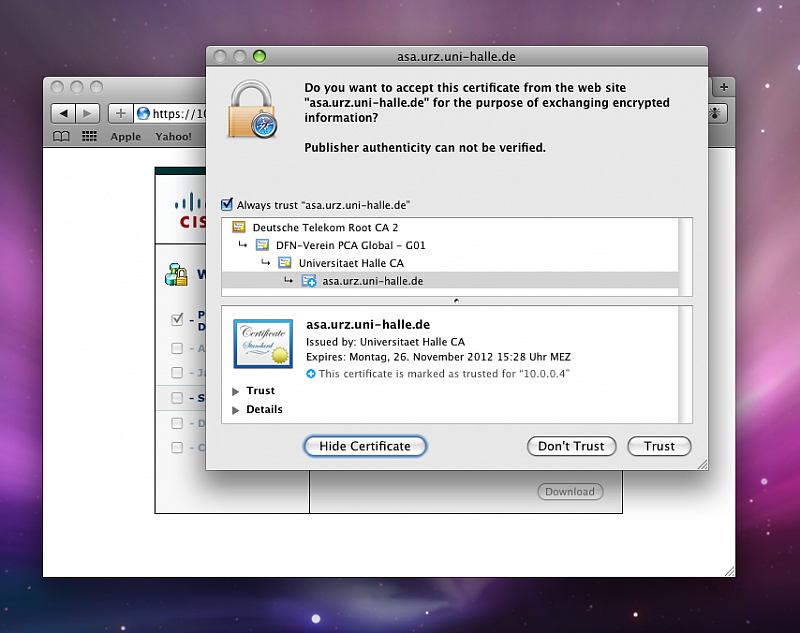Go back with Safari's back arrow
Screen dimensions: 800x633
[63, 113]
